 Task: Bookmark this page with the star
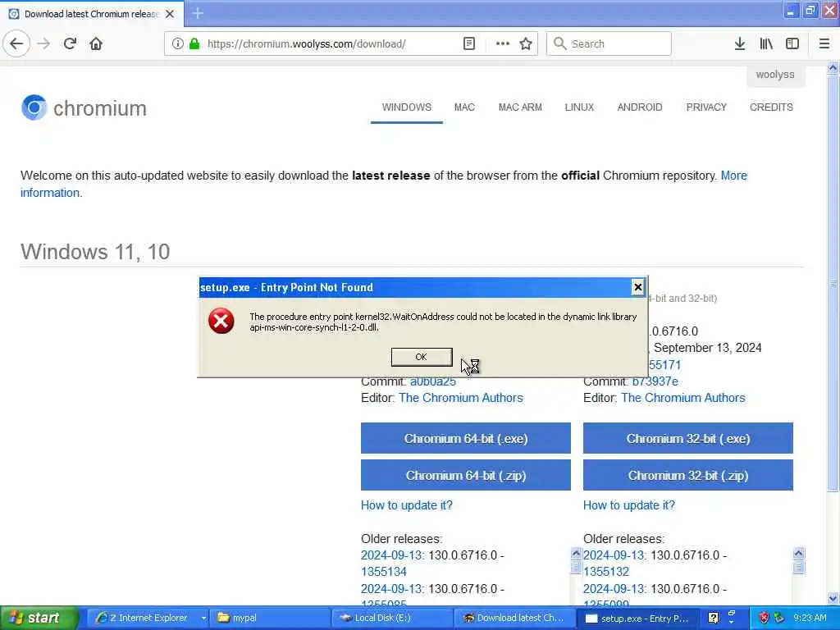(526, 43)
